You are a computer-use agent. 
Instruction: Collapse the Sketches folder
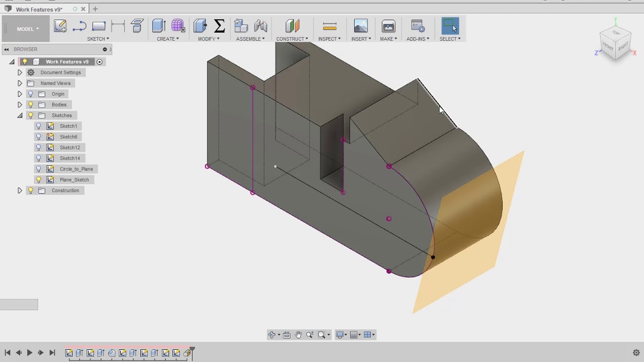tap(20, 116)
